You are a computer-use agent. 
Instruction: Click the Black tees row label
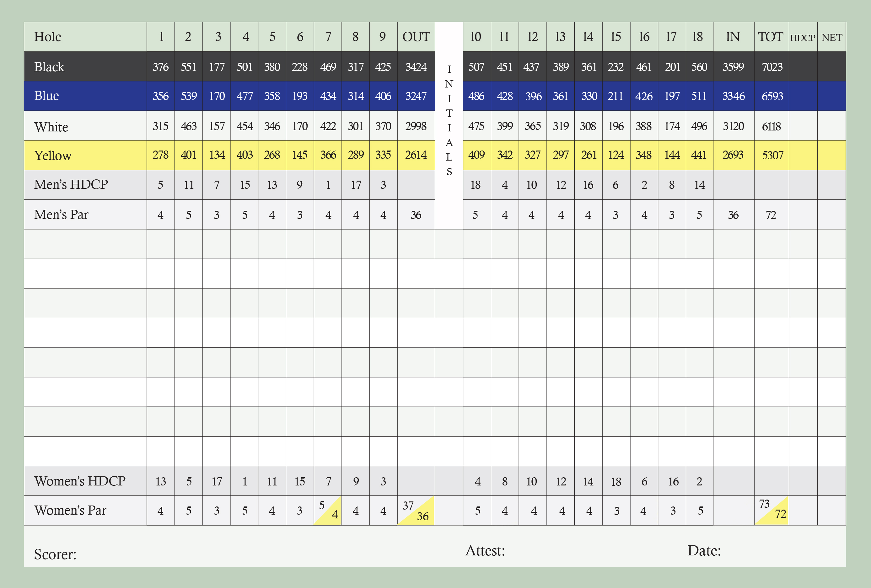click(x=49, y=67)
